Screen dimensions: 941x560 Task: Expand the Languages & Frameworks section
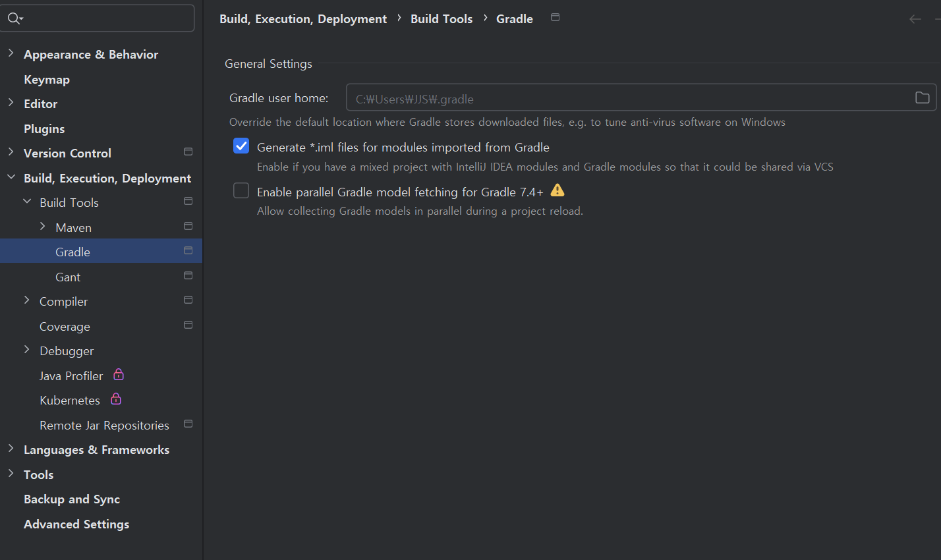(x=11, y=449)
